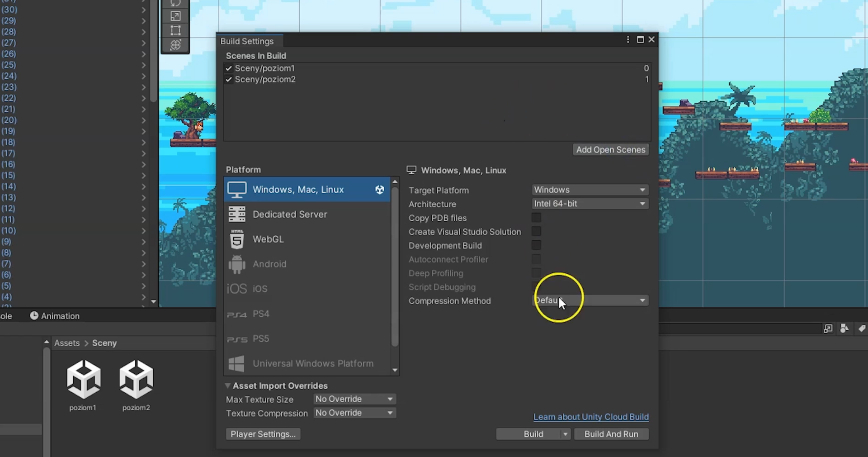The image size is (868, 457).
Task: Open the Learn about Unity Cloud Build link
Action: click(x=590, y=417)
